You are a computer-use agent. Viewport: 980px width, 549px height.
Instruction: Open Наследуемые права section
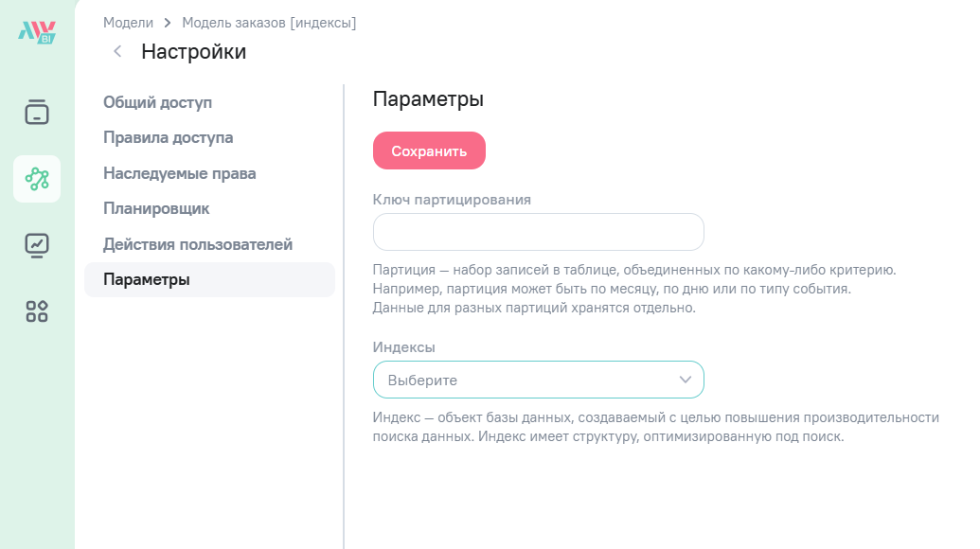click(179, 173)
